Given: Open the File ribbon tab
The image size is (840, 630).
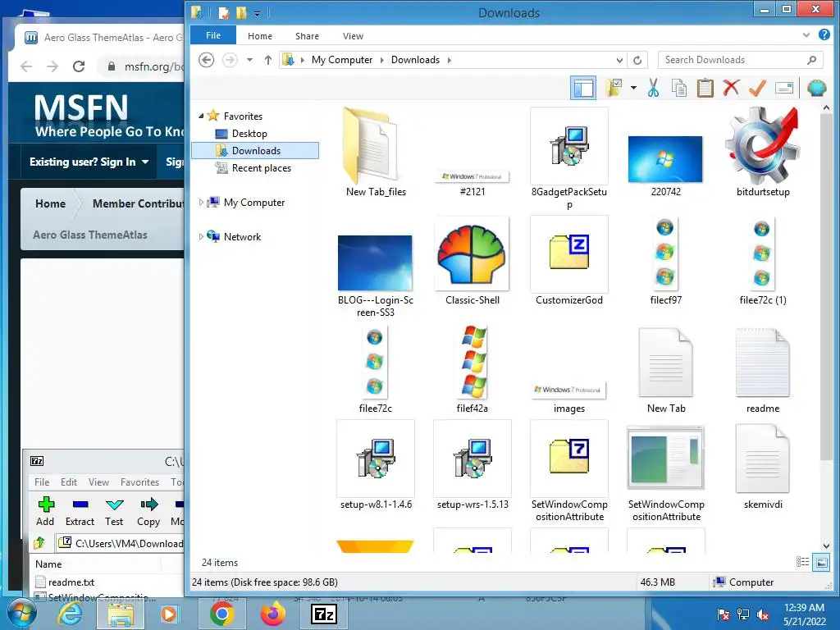Looking at the screenshot, I should pos(213,35).
